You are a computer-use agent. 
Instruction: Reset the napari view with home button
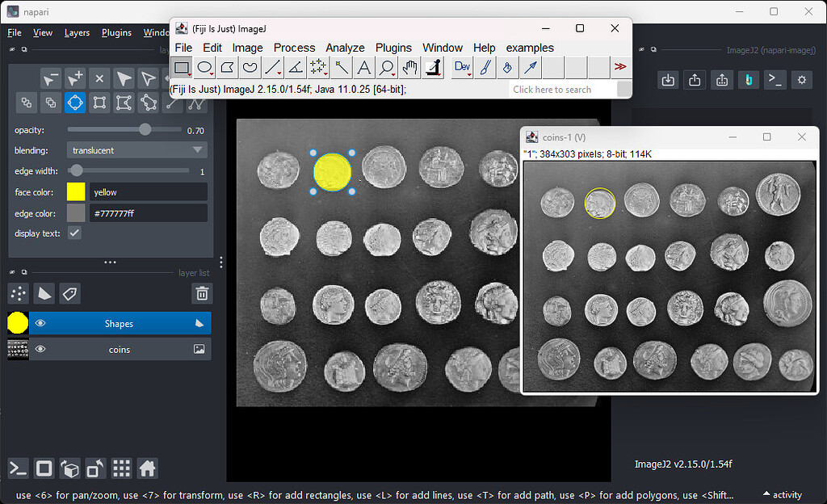click(148, 468)
